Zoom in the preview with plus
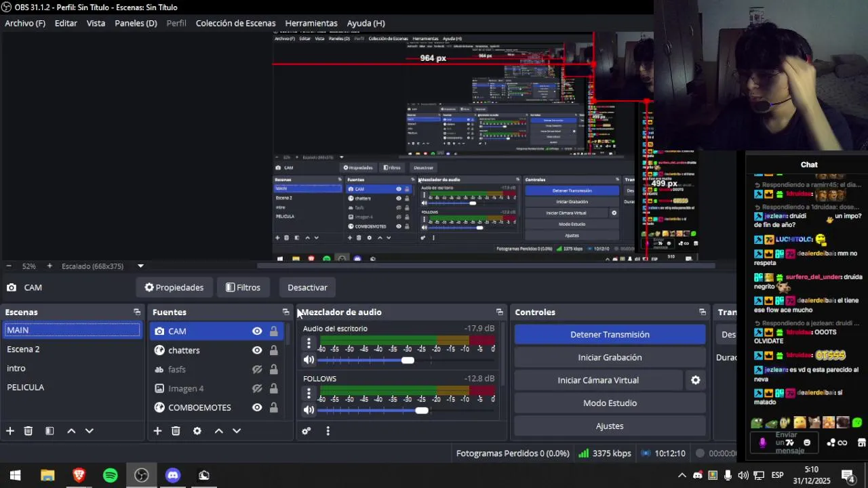 pos(50,266)
